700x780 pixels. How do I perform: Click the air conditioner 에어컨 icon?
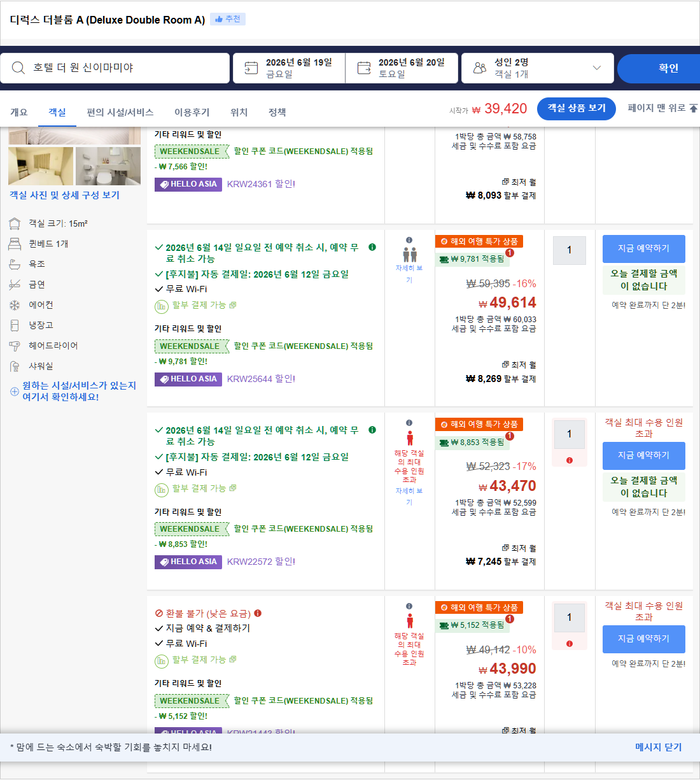(15, 305)
